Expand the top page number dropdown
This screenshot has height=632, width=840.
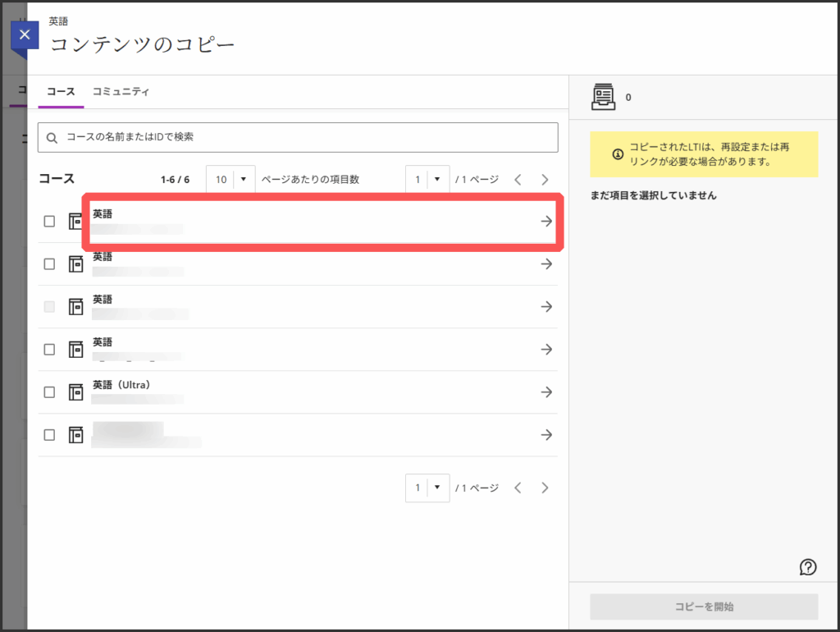[427, 179]
